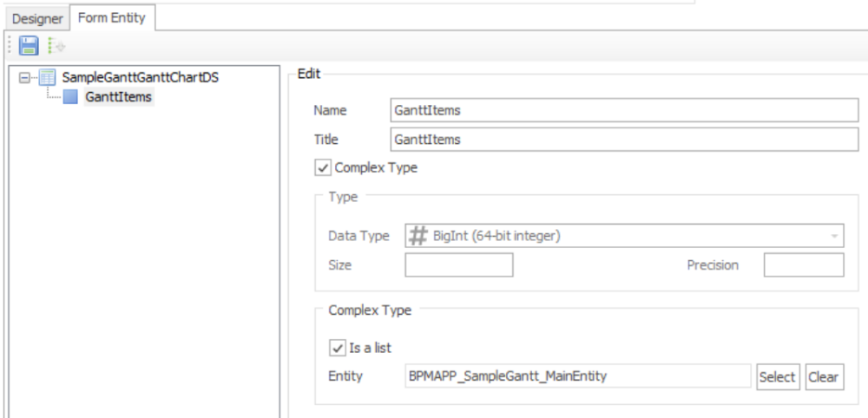Image resolution: width=868 pixels, height=418 pixels.
Task: Click the Save icon in the toolbar
Action: (29, 45)
